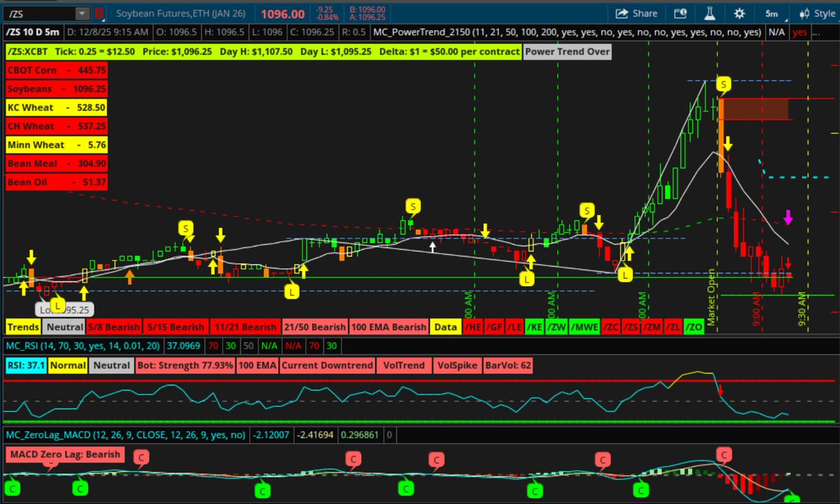Open the /ZS symbol dropdown
This screenshot has height=504, width=840.
[81, 12]
